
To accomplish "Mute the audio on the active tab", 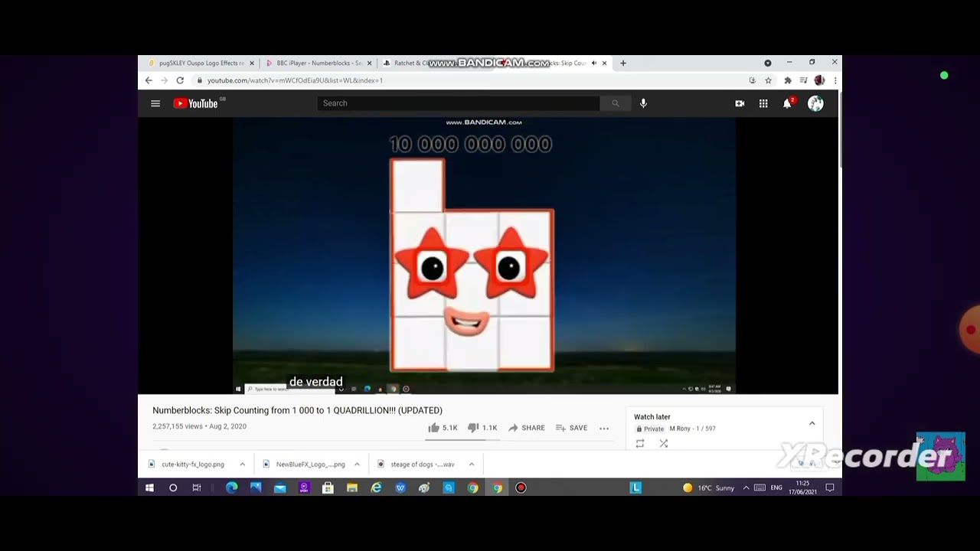I will 593,64.
